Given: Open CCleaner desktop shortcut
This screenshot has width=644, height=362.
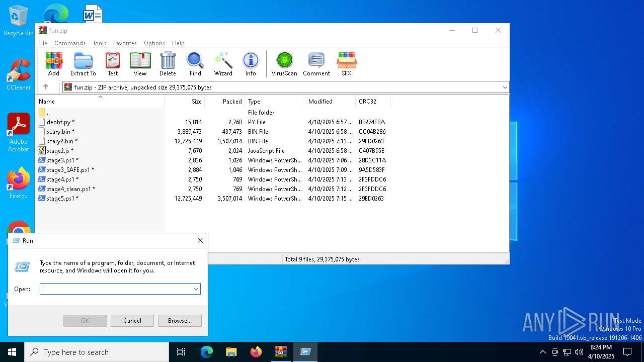Looking at the screenshot, I should pyautogui.click(x=19, y=75).
